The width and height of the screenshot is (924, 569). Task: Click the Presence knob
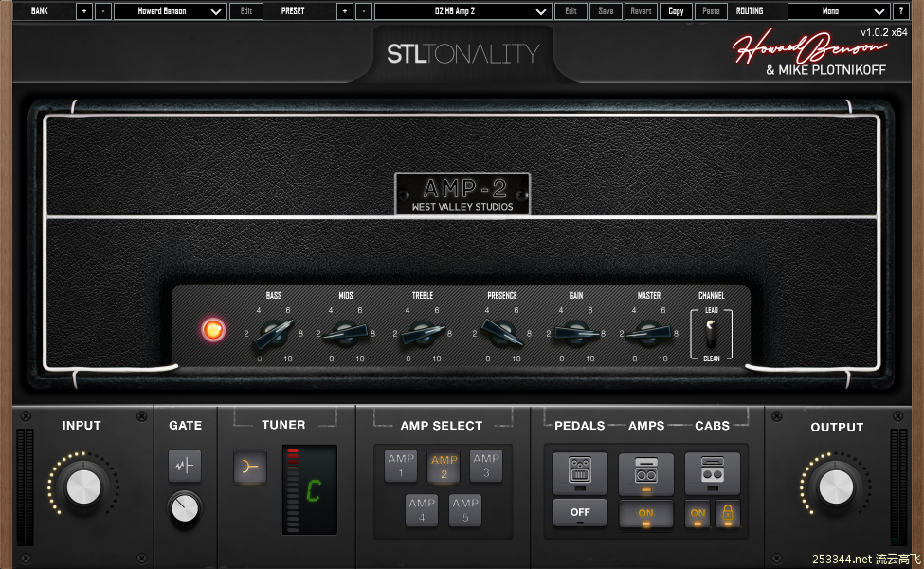[501, 334]
